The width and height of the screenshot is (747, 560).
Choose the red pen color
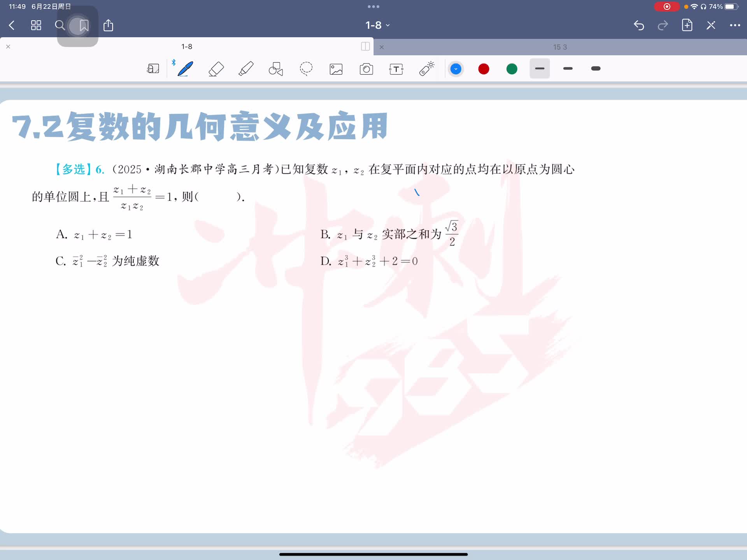click(484, 69)
